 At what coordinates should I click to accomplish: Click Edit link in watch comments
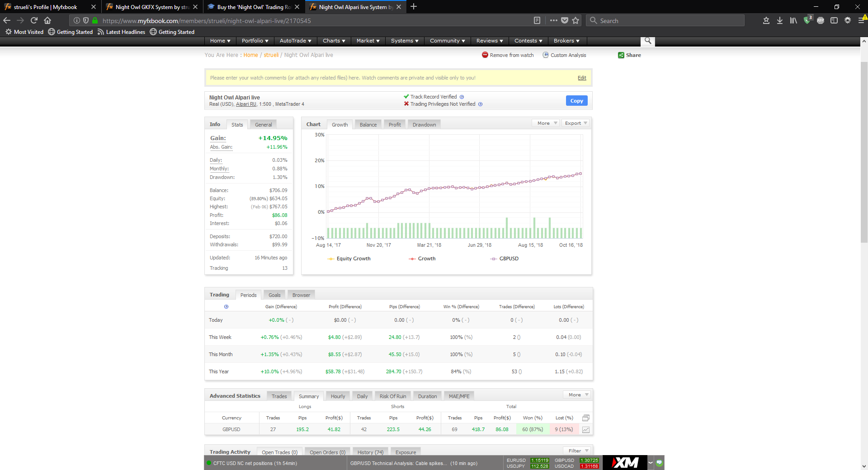pyautogui.click(x=582, y=78)
